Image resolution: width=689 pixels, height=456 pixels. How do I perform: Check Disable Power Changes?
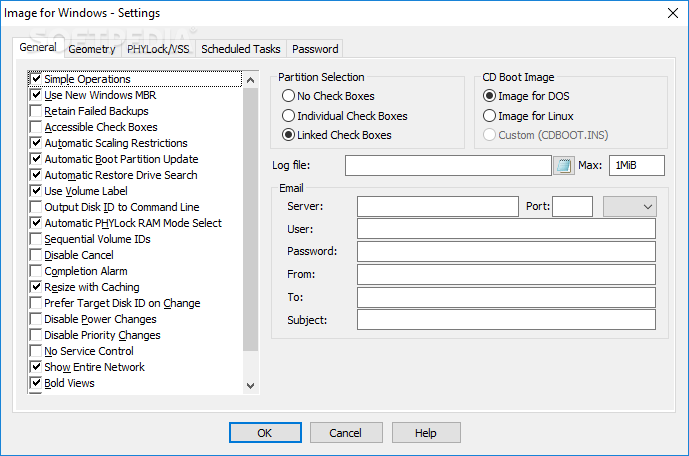pyautogui.click(x=36, y=319)
